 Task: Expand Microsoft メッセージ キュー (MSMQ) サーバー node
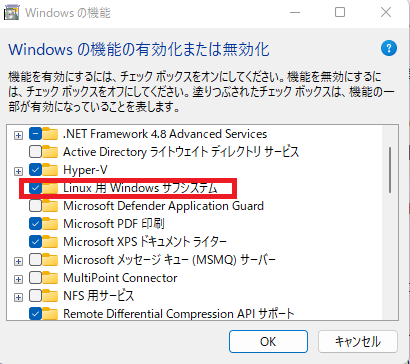point(19,261)
